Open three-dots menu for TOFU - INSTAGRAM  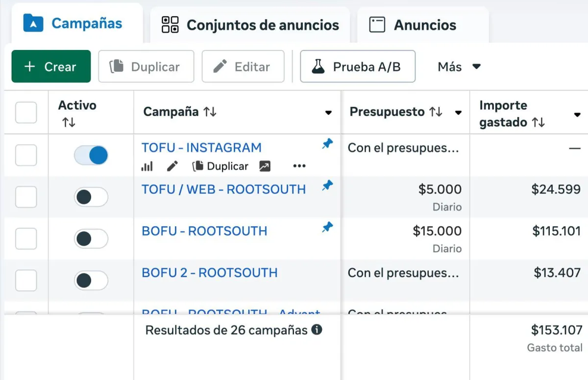(299, 166)
